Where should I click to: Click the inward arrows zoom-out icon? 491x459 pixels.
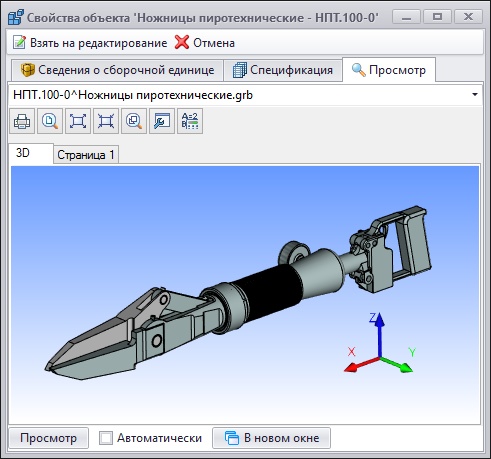pos(106,121)
